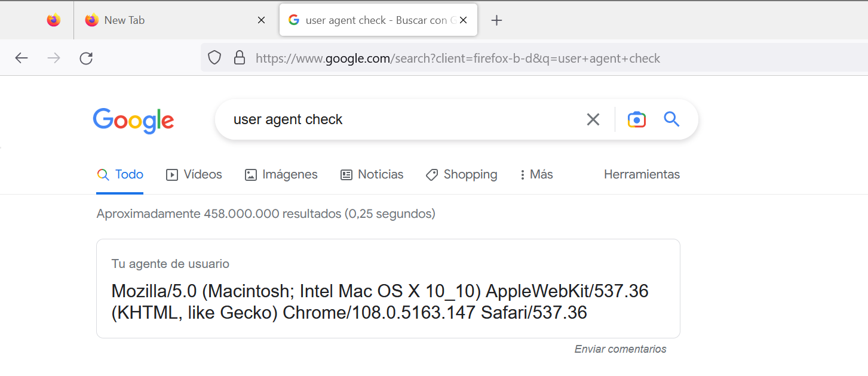Click the pinned Firefox tab
Image resolution: width=868 pixels, height=376 pixels.
(54, 20)
